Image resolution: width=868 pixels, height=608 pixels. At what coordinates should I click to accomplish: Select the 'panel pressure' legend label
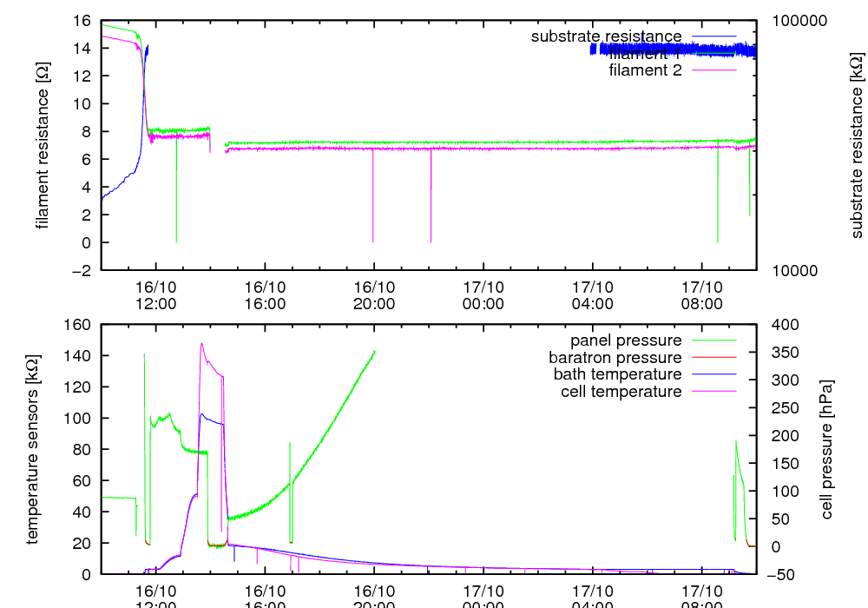[x=626, y=340]
